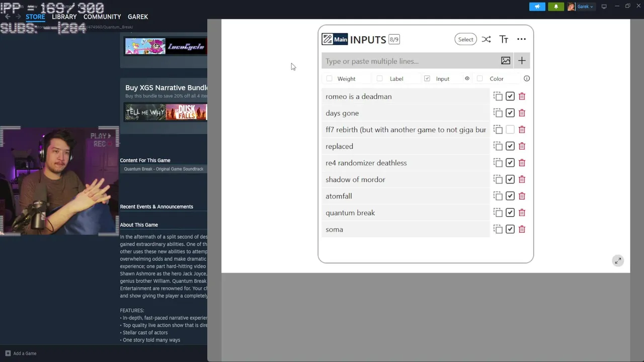Duplicate the soma entry
Viewport: 644px width, 362px height.
click(498, 229)
